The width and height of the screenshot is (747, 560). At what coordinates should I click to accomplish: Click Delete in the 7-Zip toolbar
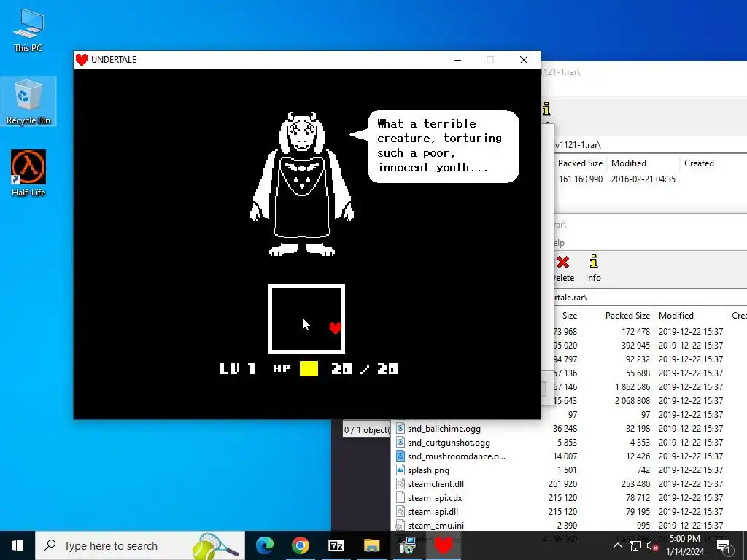click(x=564, y=268)
